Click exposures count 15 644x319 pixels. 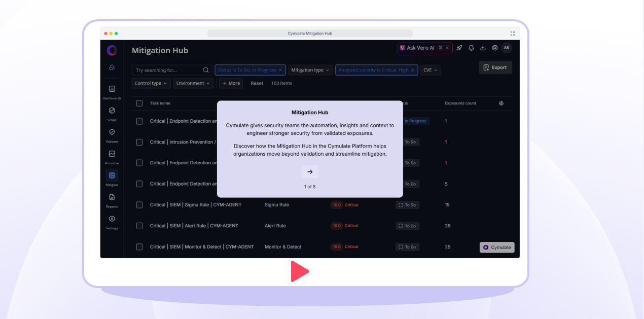tap(447, 205)
